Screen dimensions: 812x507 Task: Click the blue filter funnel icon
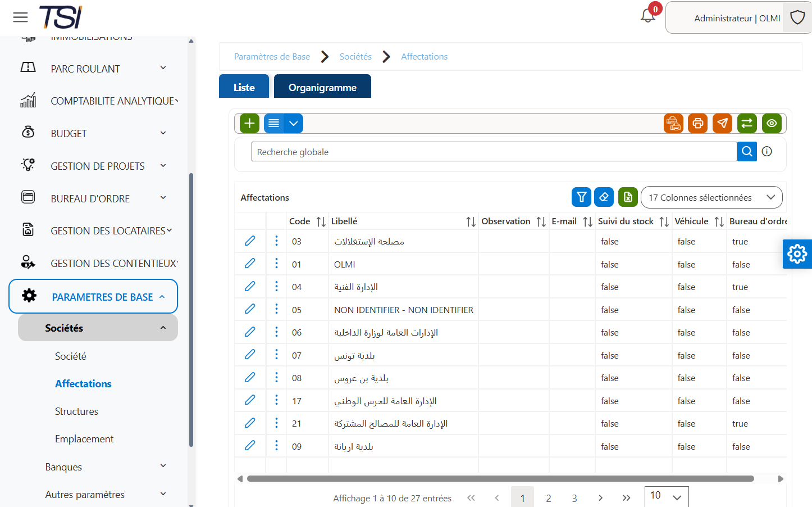click(582, 197)
